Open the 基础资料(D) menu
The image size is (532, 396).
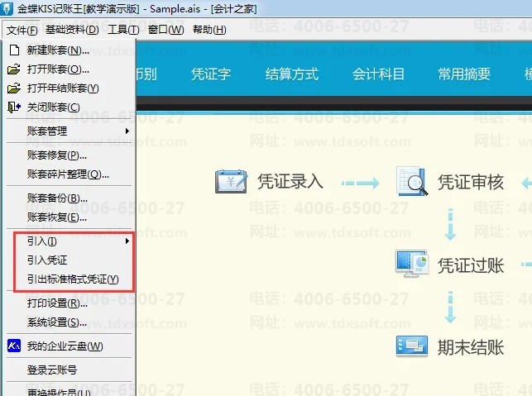pyautogui.click(x=72, y=30)
